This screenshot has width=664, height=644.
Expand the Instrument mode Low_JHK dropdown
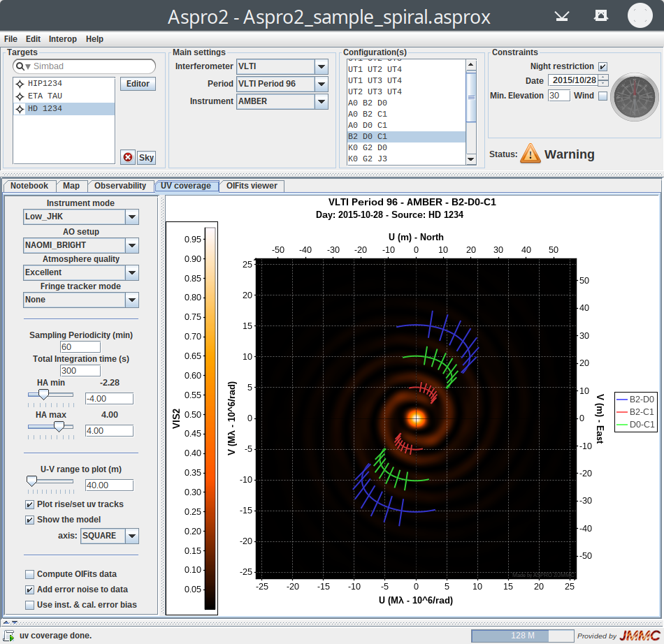click(132, 217)
